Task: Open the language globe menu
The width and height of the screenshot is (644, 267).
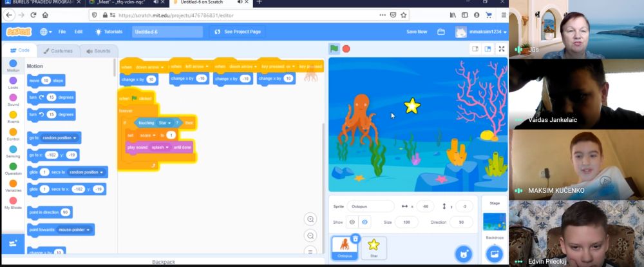Action: pyautogui.click(x=46, y=32)
